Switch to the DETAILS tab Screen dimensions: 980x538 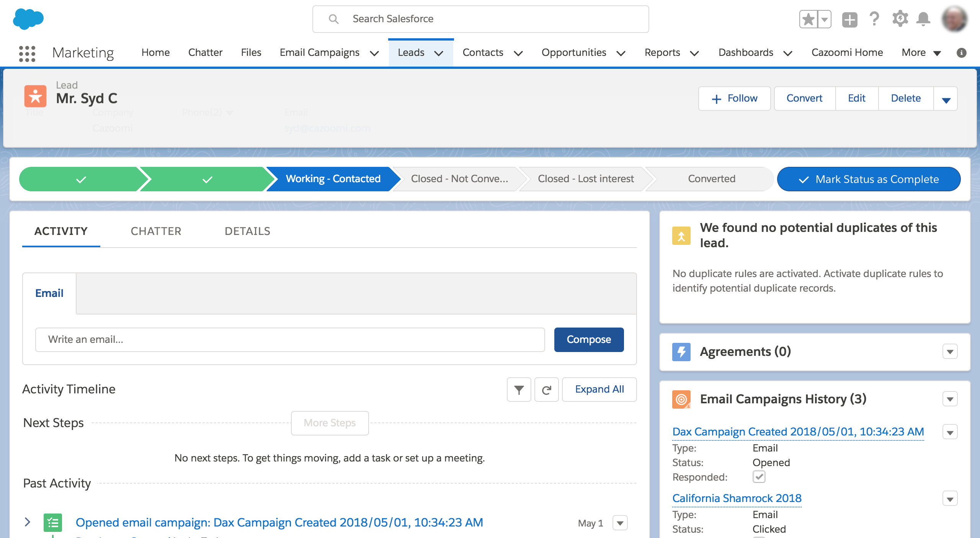tap(247, 231)
